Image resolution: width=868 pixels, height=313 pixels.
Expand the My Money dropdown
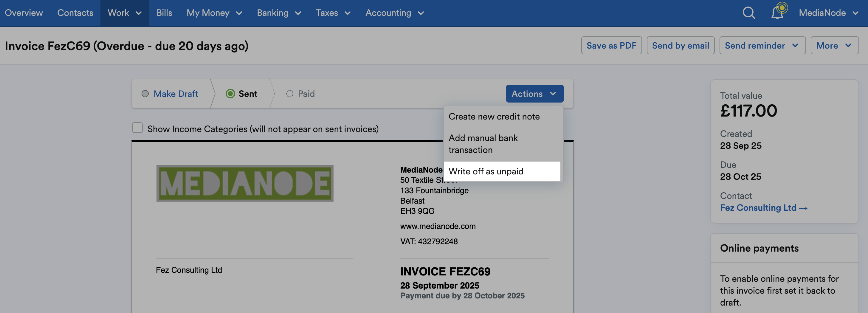214,13
